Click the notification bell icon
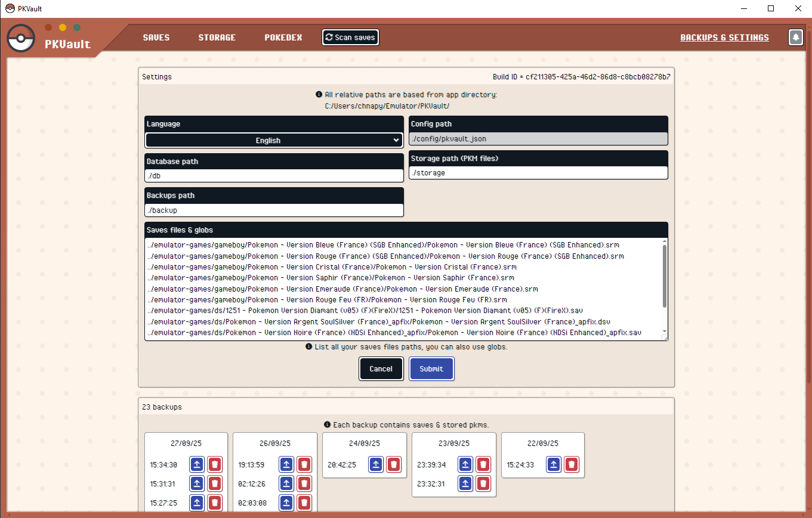812x518 pixels. pyautogui.click(x=795, y=37)
